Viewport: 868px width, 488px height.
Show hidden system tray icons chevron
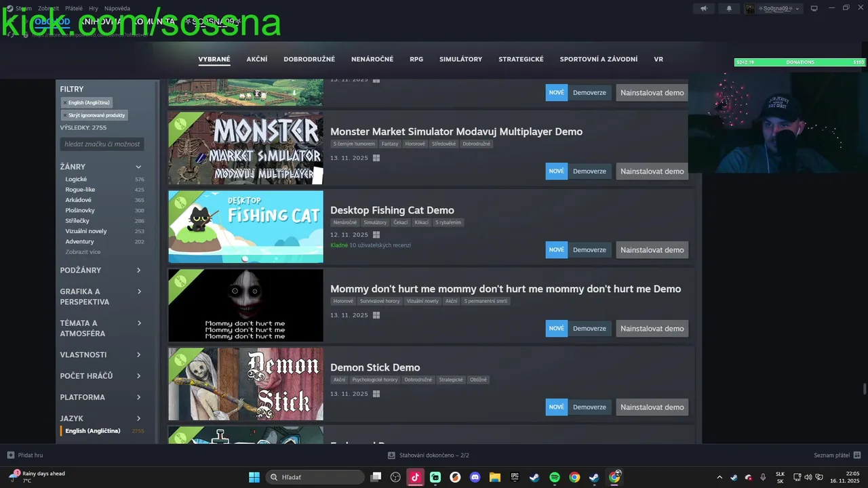click(x=719, y=477)
